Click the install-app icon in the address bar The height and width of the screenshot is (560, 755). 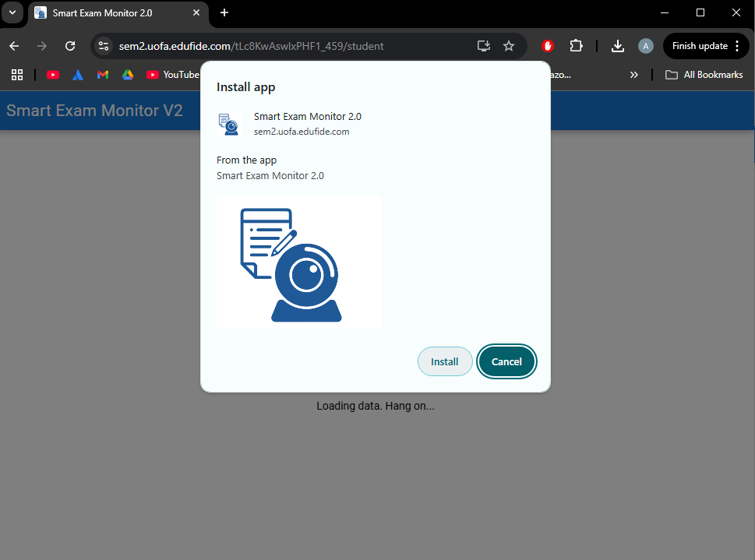[x=483, y=46]
